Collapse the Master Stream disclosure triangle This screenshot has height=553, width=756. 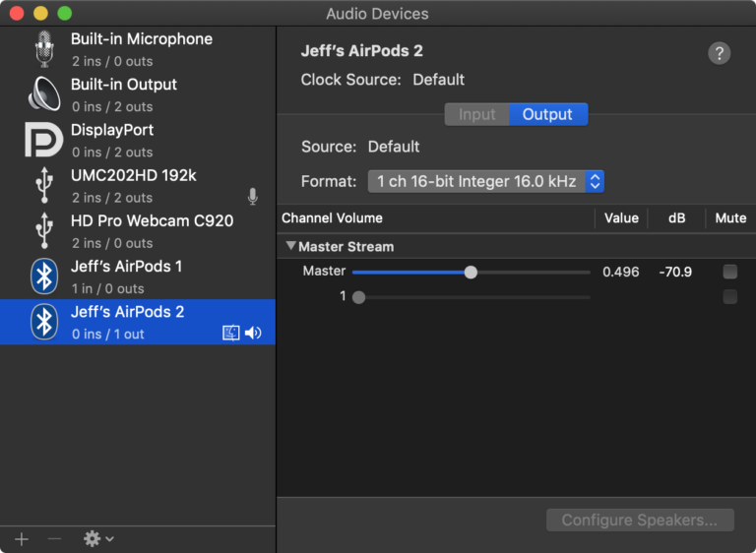pos(290,246)
